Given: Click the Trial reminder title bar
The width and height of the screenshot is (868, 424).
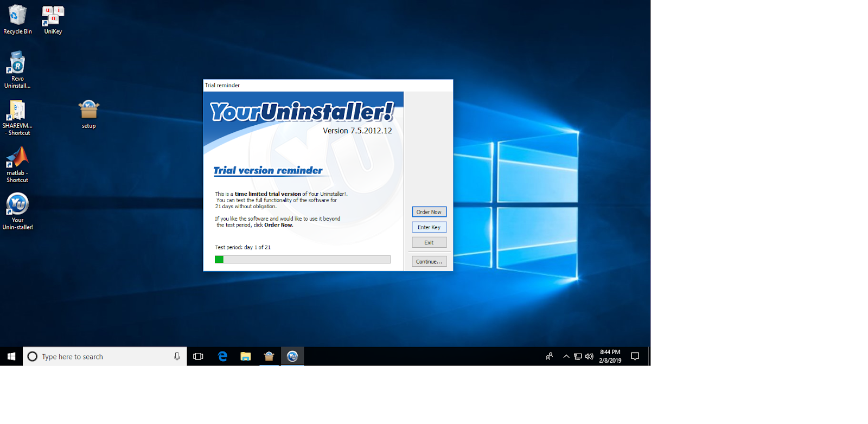Looking at the screenshot, I should (328, 85).
